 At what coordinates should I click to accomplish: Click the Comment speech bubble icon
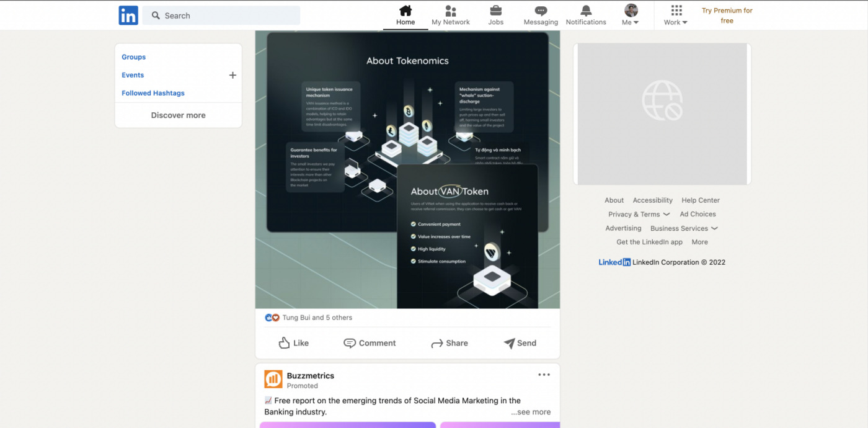(350, 343)
